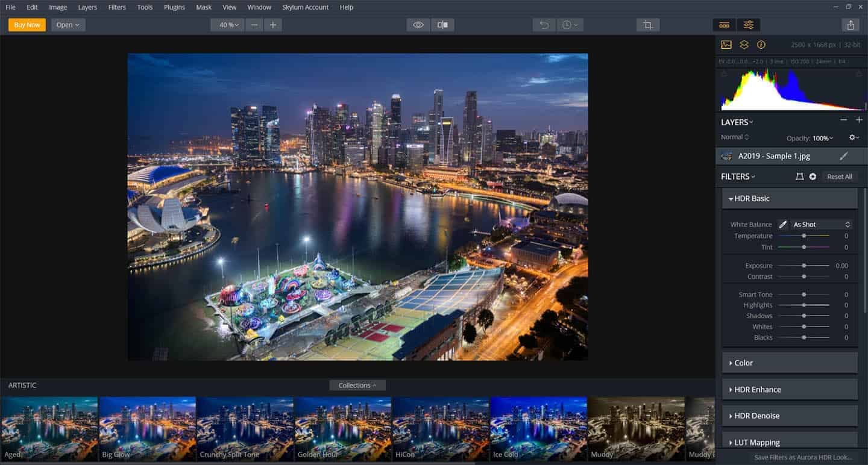Toggle the histogram left clipping indicator
The height and width of the screenshot is (465, 868).
point(723,74)
